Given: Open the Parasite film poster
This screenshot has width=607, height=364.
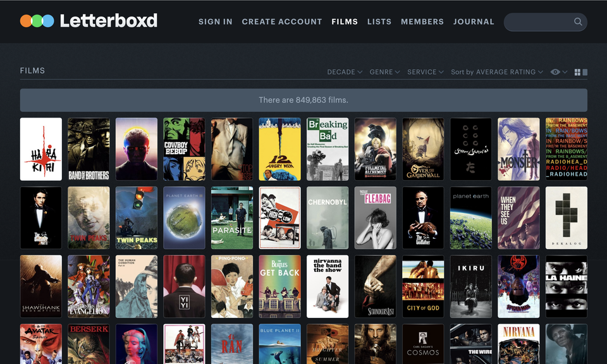Looking at the screenshot, I should point(231,217).
